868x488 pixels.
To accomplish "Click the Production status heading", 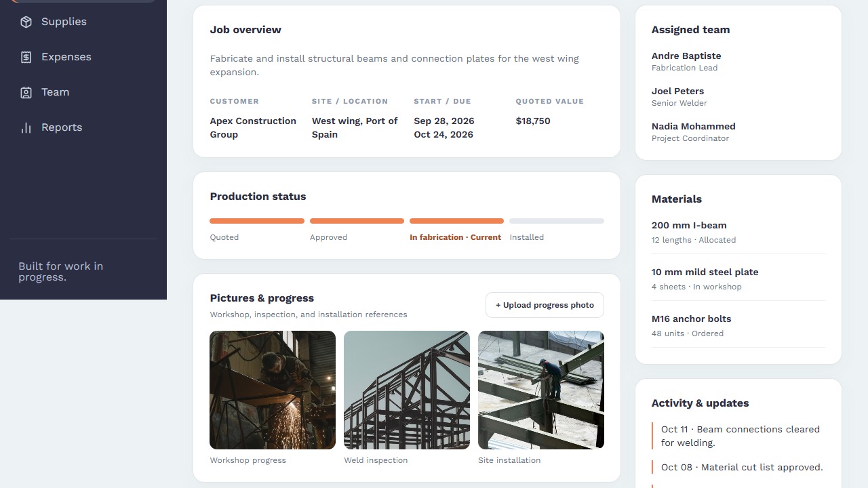I will (x=258, y=197).
